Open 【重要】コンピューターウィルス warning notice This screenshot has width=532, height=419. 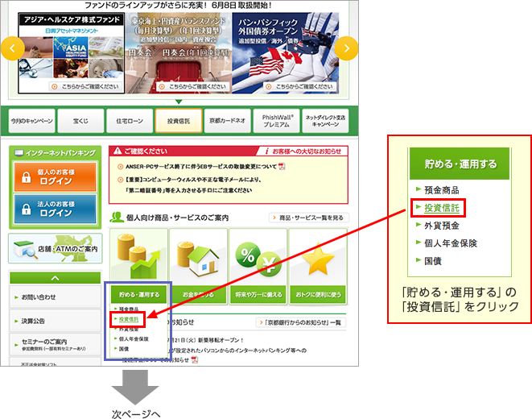point(193,185)
